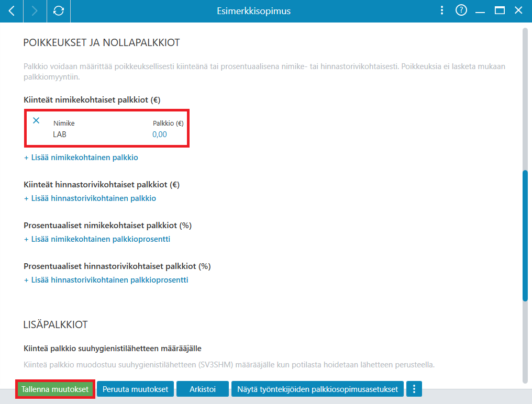The height and width of the screenshot is (404, 532).
Task: Edit the 0,00 palkkio value for LAB
Action: (x=160, y=134)
